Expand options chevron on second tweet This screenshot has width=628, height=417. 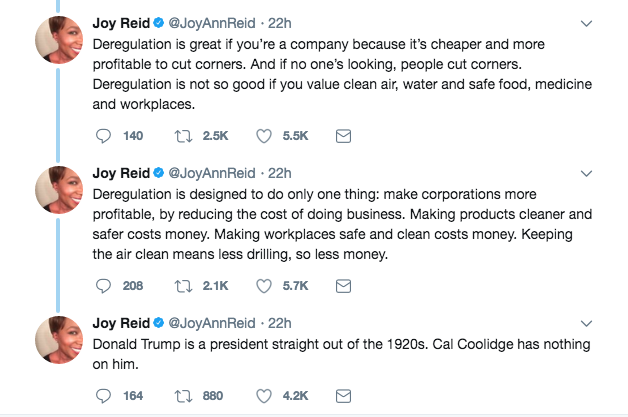tap(586, 172)
